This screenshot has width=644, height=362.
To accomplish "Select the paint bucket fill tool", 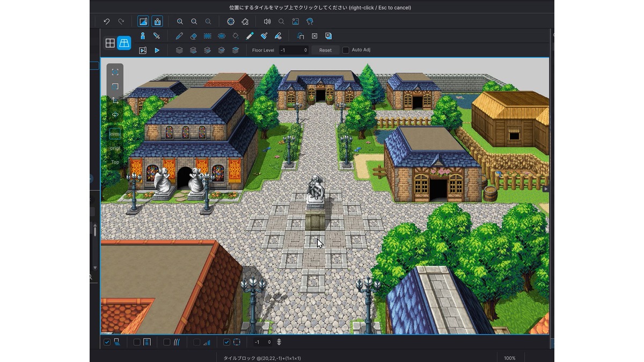I will tap(236, 36).
